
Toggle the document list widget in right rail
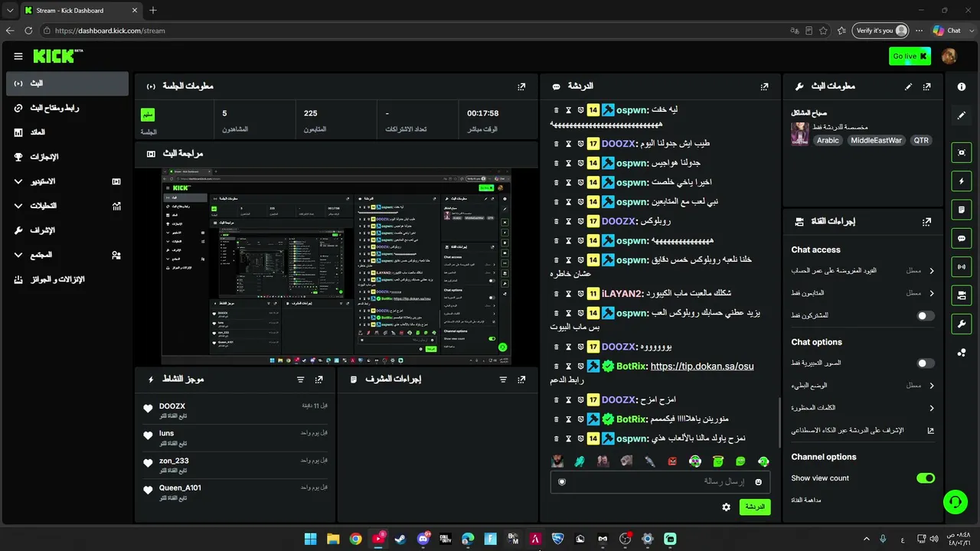(x=962, y=210)
